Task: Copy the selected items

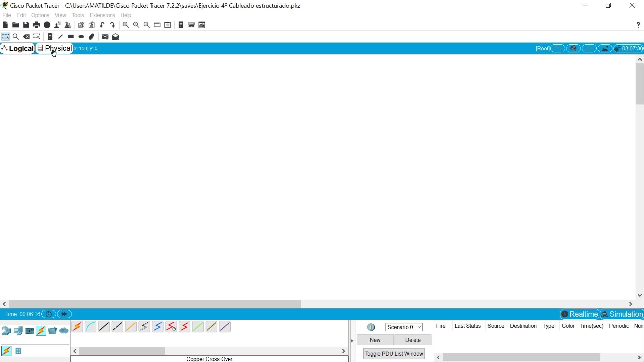Action: pyautogui.click(x=81, y=25)
